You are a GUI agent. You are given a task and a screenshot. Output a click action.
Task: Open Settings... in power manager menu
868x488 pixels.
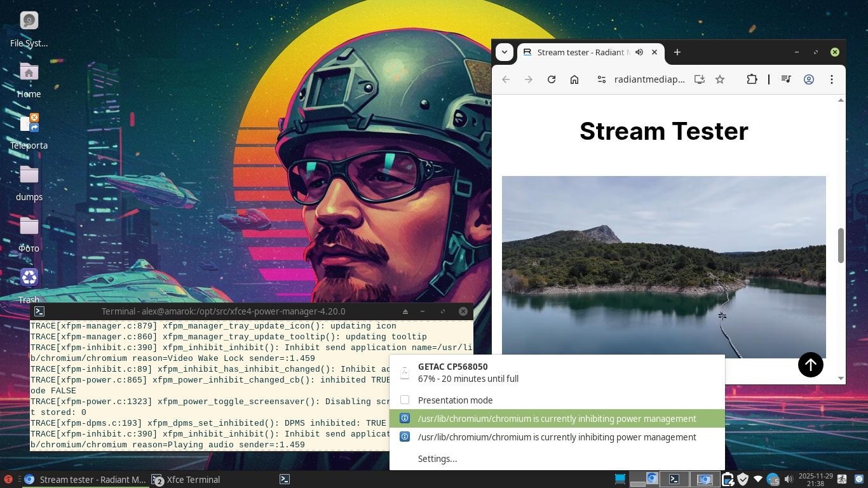pyautogui.click(x=437, y=459)
